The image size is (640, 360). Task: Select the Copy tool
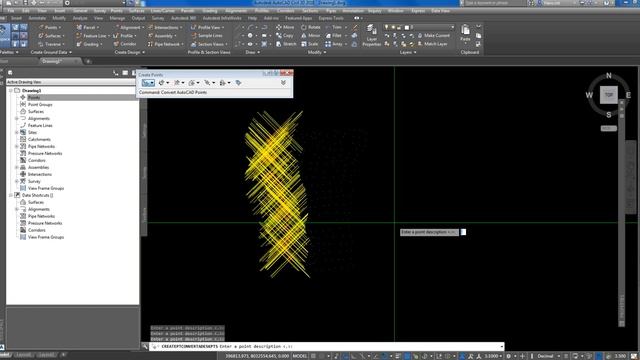pyautogui.click(x=284, y=36)
